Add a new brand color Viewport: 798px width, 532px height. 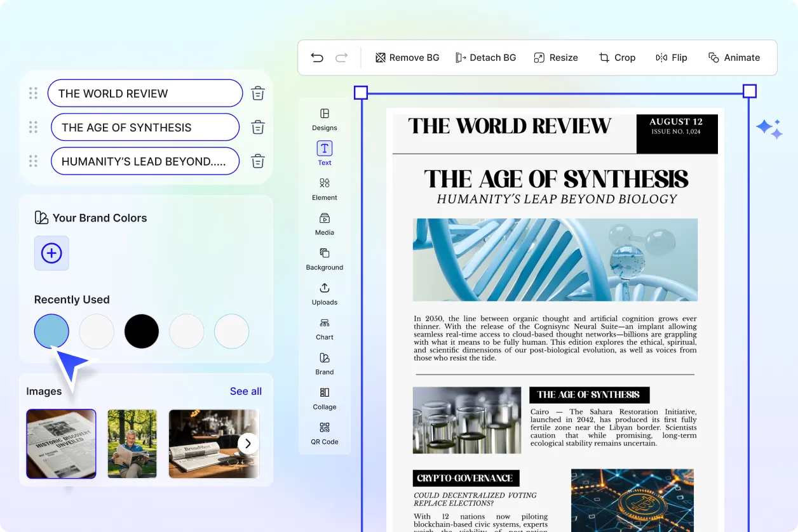coord(51,253)
